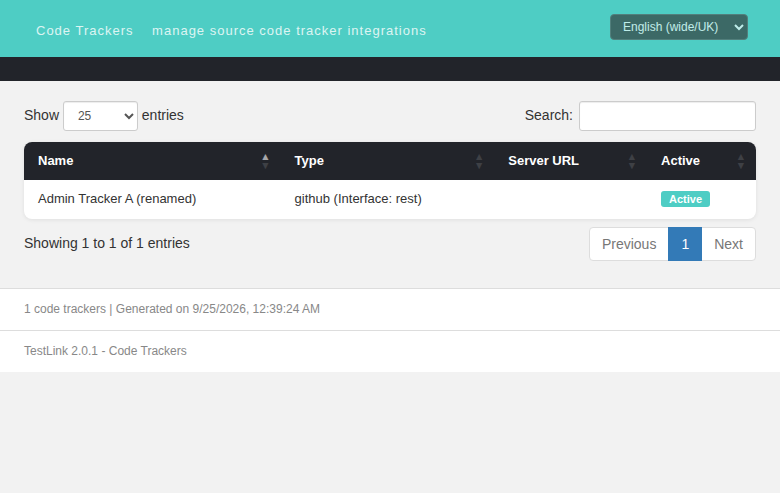This screenshot has height=493, width=780.
Task: Click 'manage source code tracker integrations' subtitle
Action: [x=289, y=31]
